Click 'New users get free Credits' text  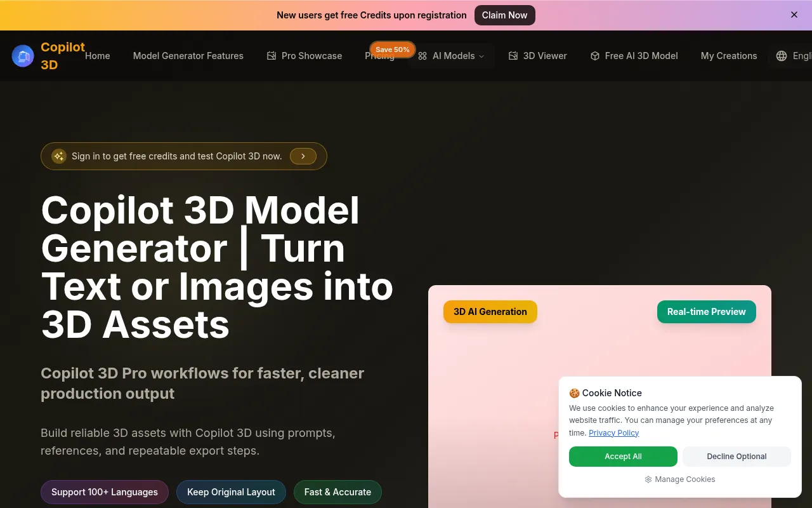372,15
